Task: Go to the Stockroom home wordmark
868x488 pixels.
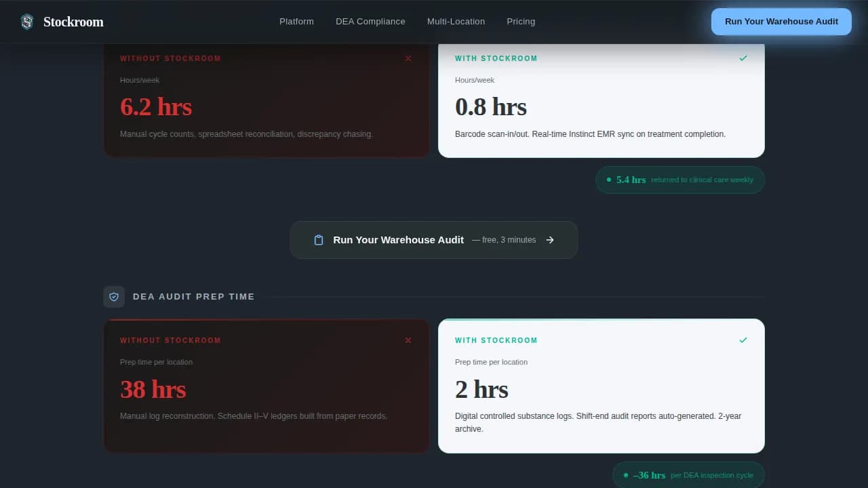Action: click(73, 22)
